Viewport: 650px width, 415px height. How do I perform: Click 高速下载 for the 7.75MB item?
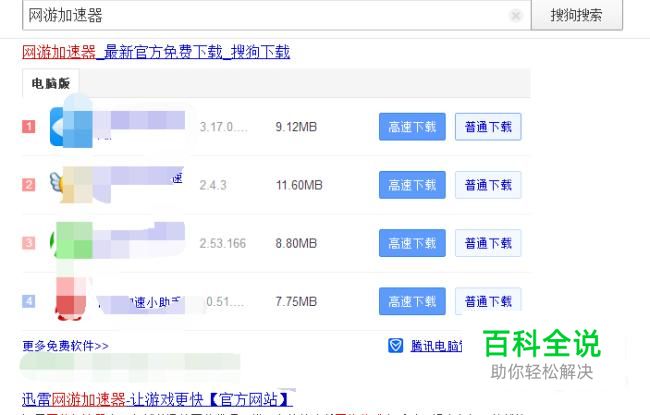click(412, 301)
